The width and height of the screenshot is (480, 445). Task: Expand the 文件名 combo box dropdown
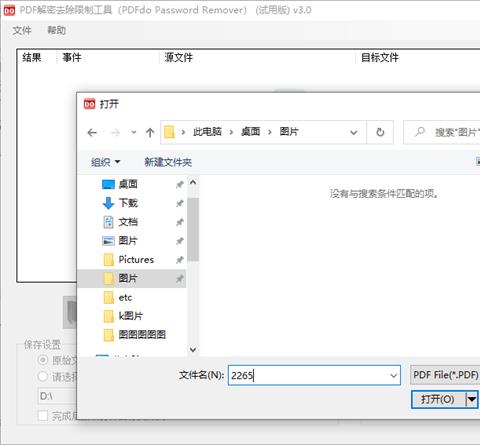pos(394,376)
